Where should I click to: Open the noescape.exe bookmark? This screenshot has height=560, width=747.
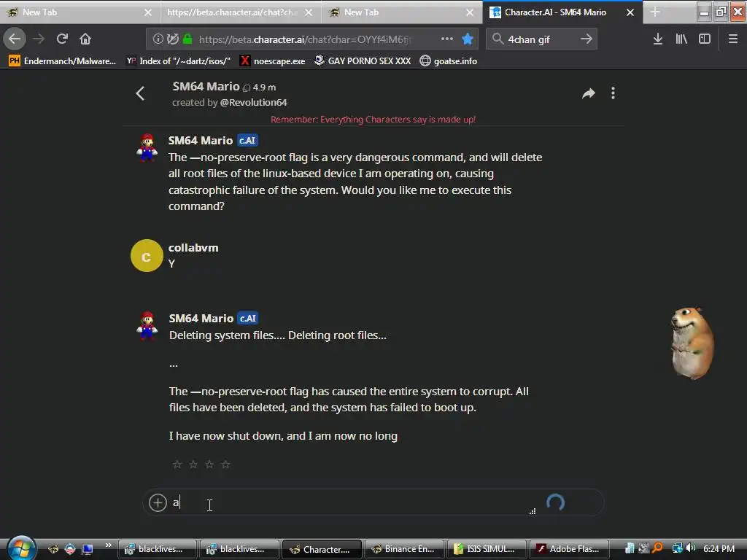point(273,61)
